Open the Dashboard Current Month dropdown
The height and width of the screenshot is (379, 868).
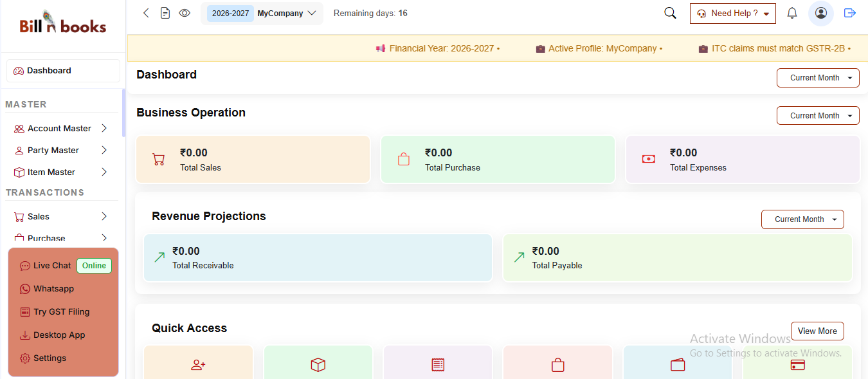coord(818,78)
